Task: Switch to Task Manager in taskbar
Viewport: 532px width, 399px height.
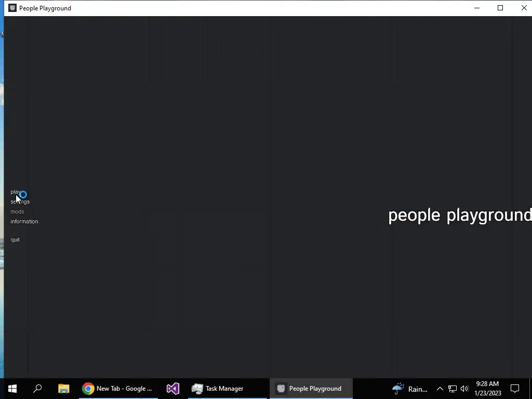Action: (x=228, y=389)
